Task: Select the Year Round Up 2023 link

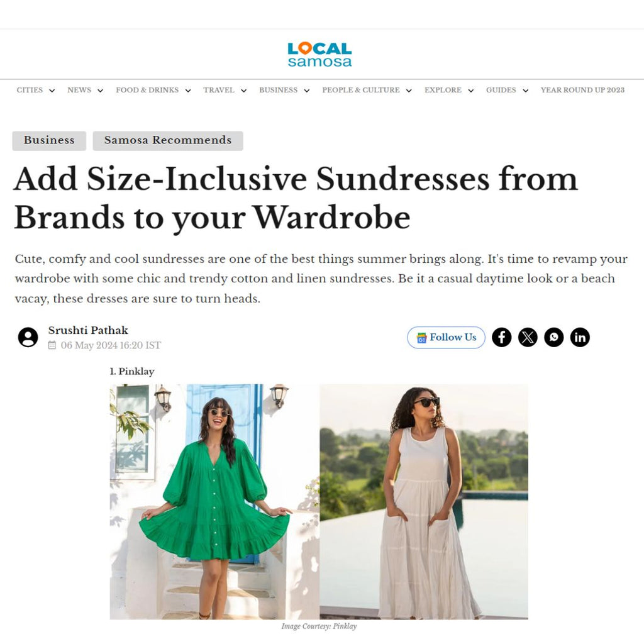Action: click(x=582, y=90)
